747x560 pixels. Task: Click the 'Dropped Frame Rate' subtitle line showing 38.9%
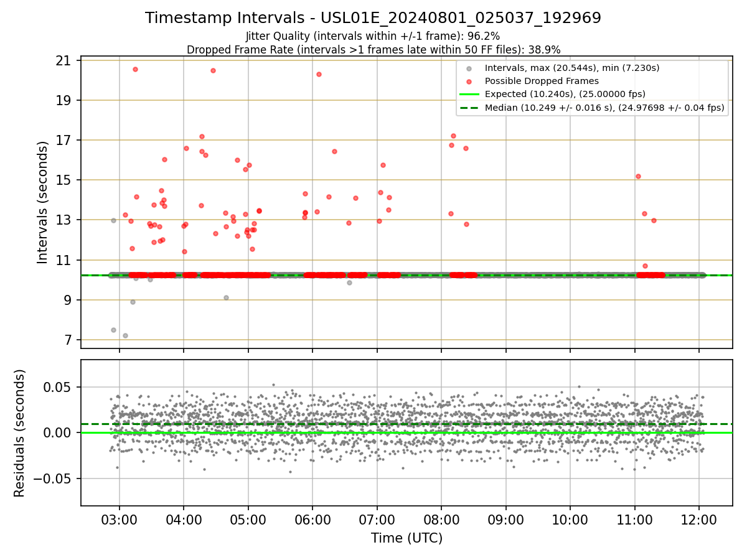pos(373,50)
